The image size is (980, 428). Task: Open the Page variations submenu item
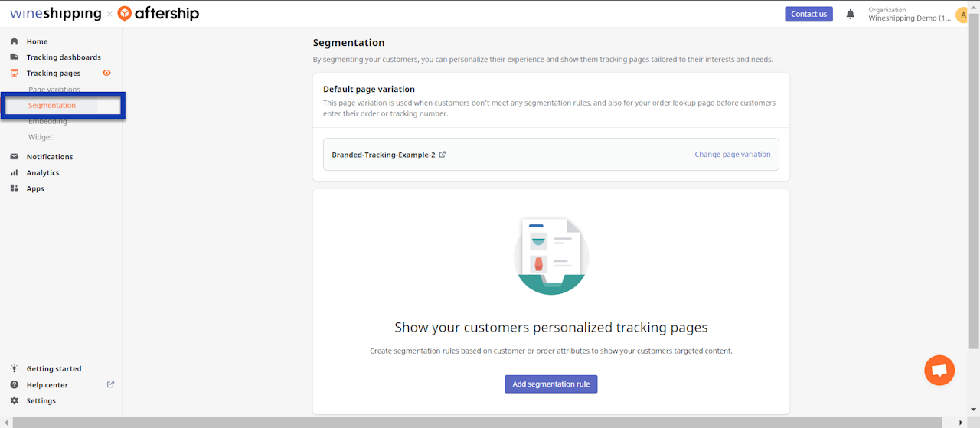(x=54, y=90)
